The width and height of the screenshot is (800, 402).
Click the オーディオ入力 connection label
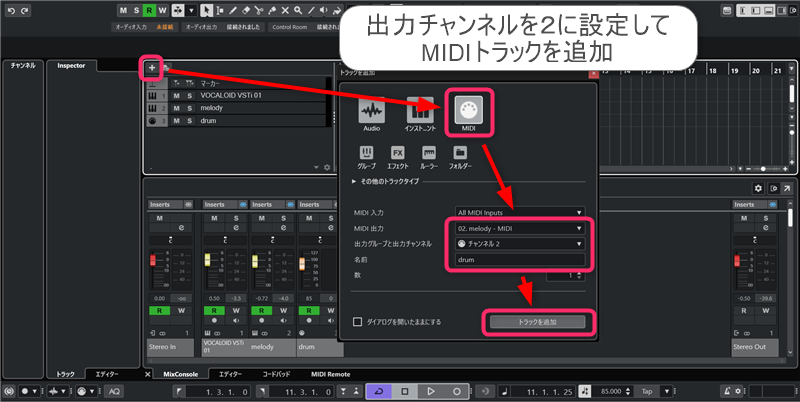coord(132,27)
